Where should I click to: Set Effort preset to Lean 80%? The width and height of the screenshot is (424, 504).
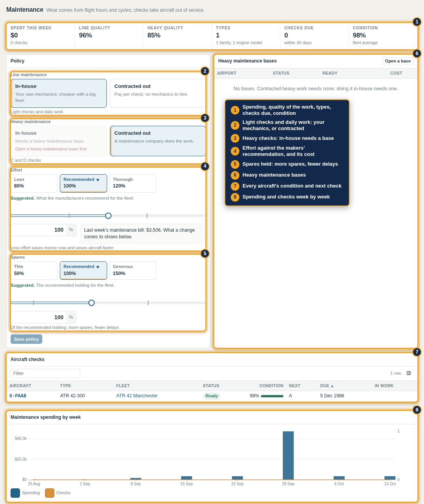(34, 183)
